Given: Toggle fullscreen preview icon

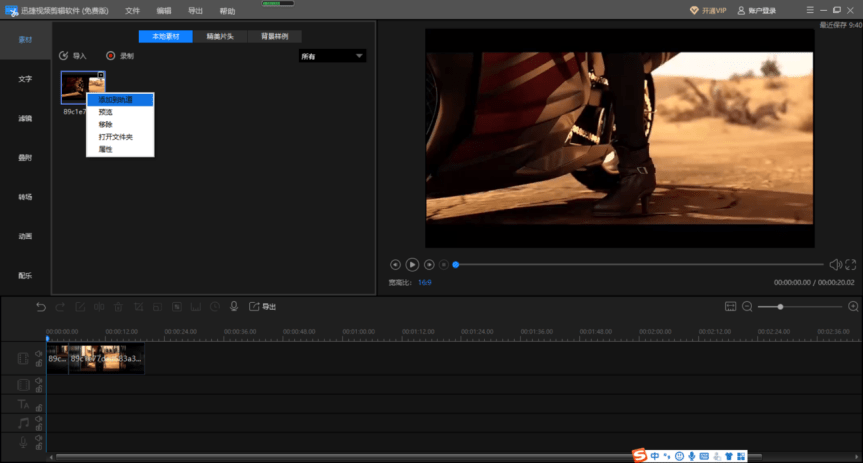Looking at the screenshot, I should tap(850, 265).
